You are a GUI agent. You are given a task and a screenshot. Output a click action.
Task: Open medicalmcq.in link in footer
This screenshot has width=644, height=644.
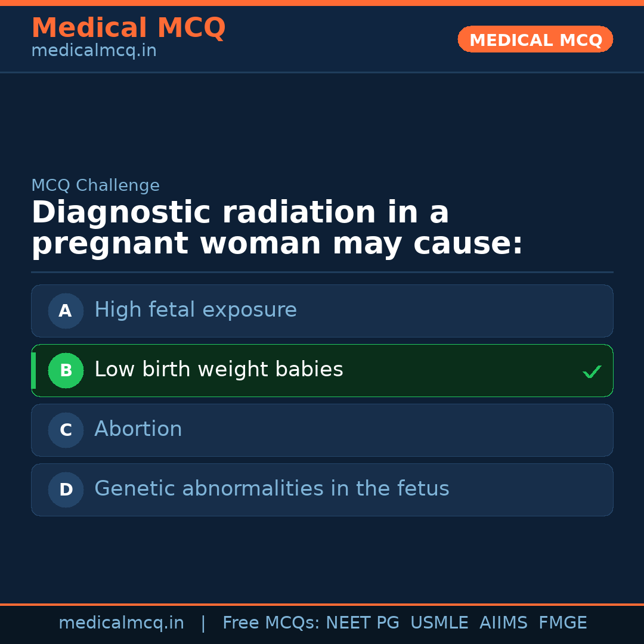coord(121,623)
